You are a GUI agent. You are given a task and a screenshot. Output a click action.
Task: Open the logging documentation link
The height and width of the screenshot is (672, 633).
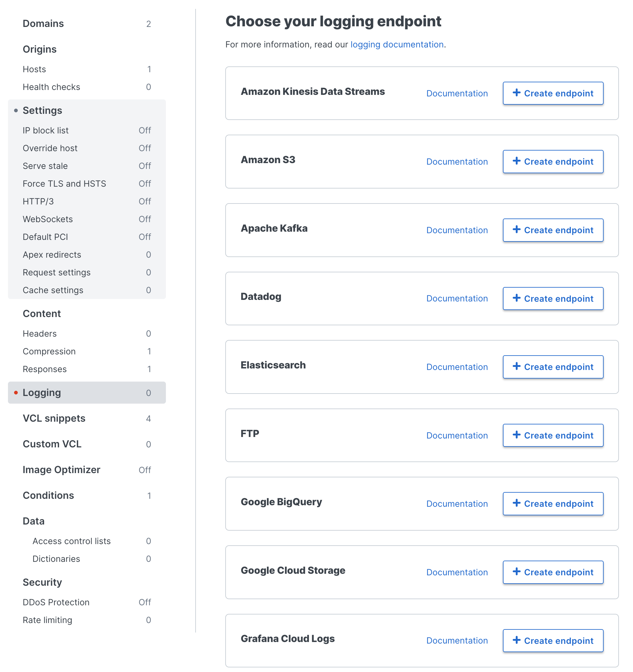[397, 44]
